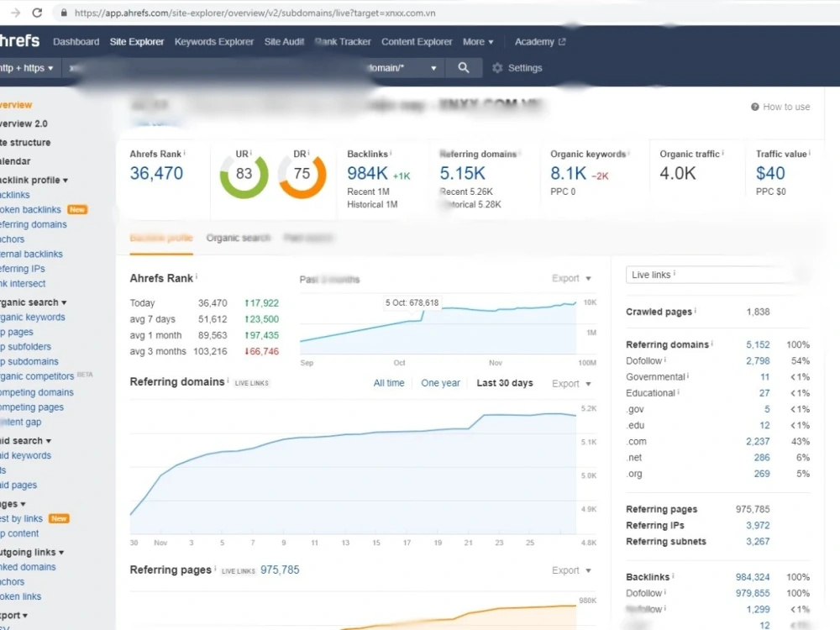Click the 984K Backlinks value

coord(368,174)
